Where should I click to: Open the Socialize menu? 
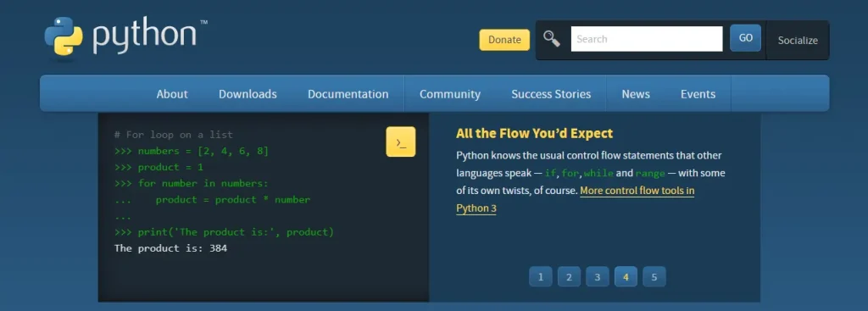tap(798, 41)
